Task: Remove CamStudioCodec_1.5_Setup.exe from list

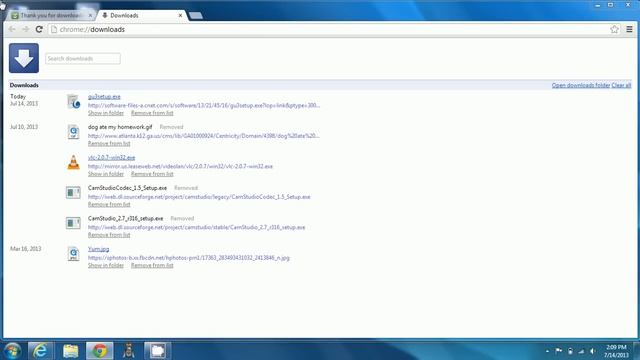Action: (x=109, y=204)
